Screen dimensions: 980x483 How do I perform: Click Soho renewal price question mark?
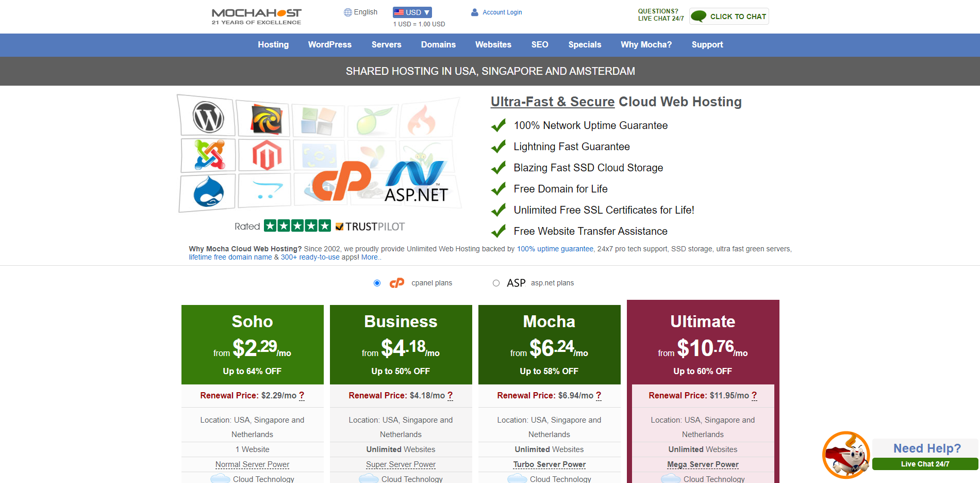(302, 395)
